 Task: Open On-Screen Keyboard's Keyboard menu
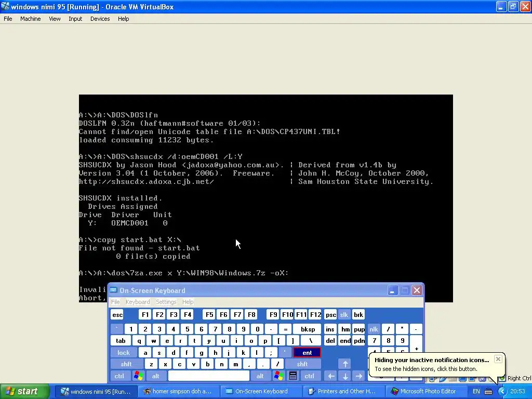(x=137, y=302)
